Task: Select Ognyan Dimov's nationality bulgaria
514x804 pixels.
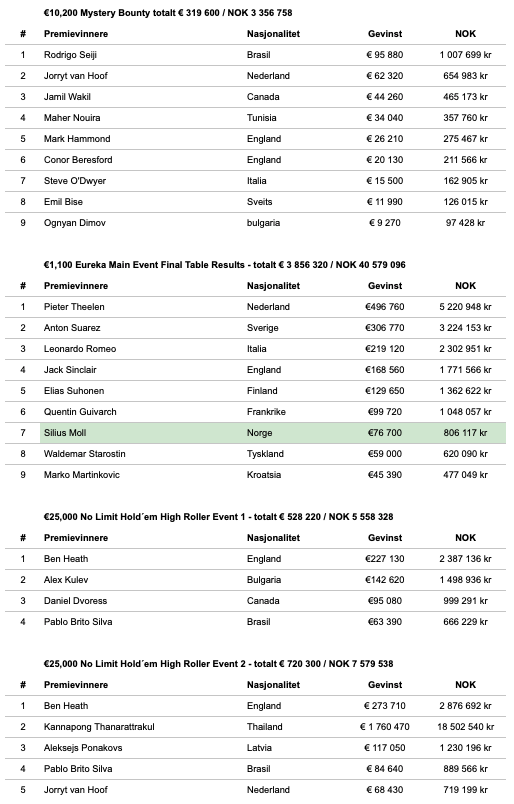Action: click(263, 223)
